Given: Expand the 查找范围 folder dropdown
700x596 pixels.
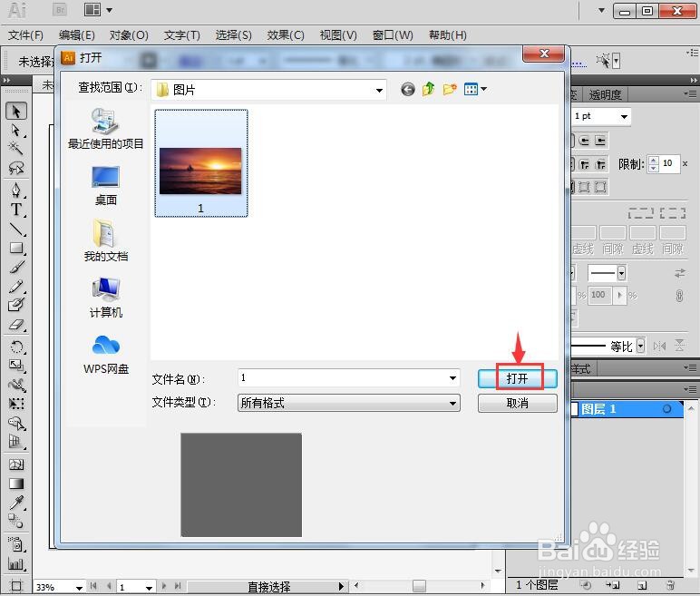Looking at the screenshot, I should click(379, 90).
